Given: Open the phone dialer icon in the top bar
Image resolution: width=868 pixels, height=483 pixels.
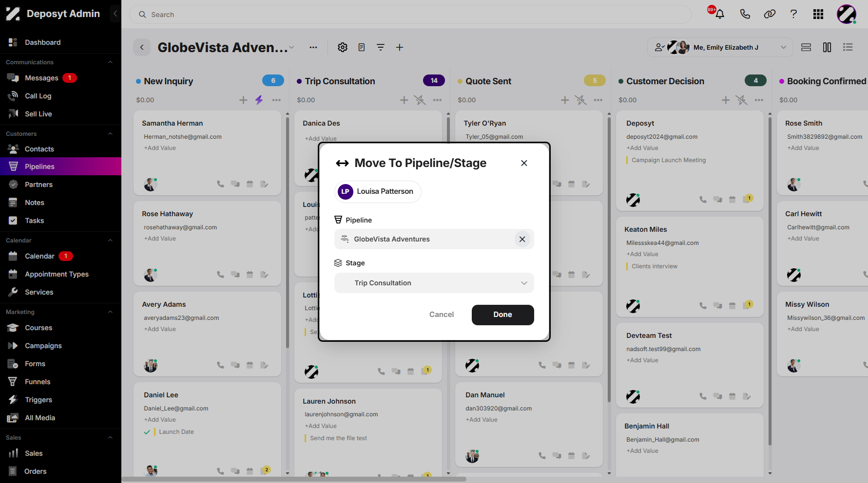Looking at the screenshot, I should (745, 14).
